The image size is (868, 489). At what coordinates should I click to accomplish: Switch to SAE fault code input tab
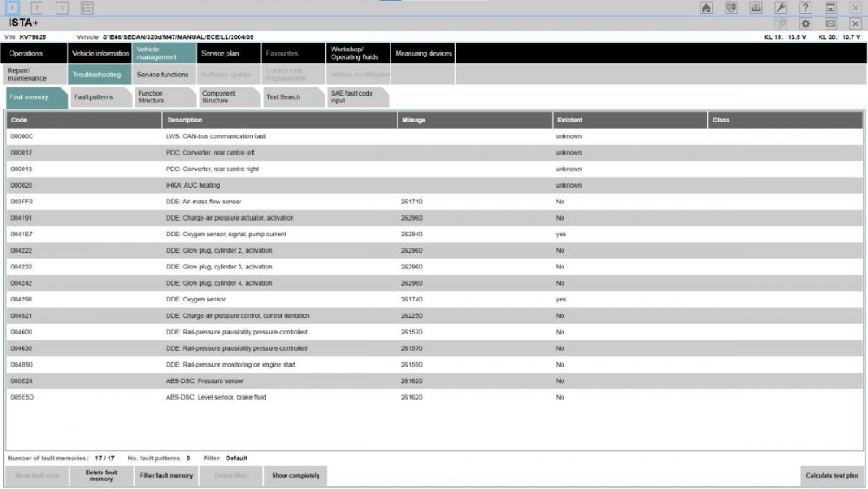(358, 97)
